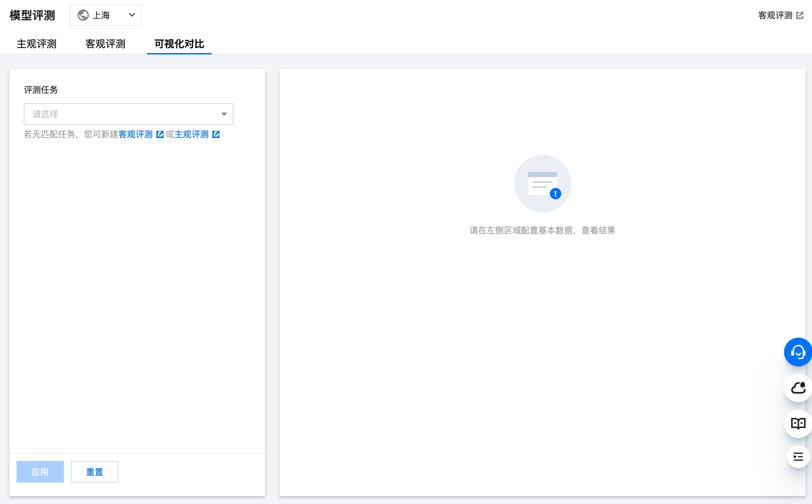This screenshot has height=504, width=812.
Task: Click the collapse menu list icon
Action: pyautogui.click(x=798, y=457)
